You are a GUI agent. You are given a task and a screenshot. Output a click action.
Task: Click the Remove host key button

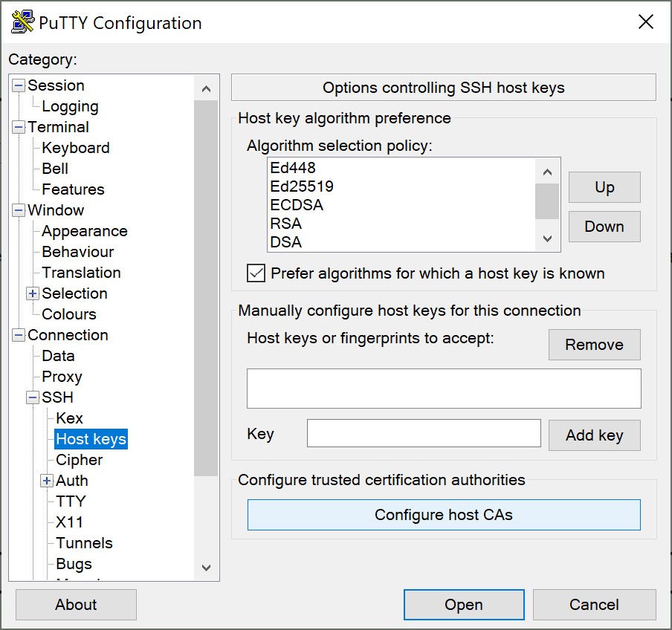[595, 345]
